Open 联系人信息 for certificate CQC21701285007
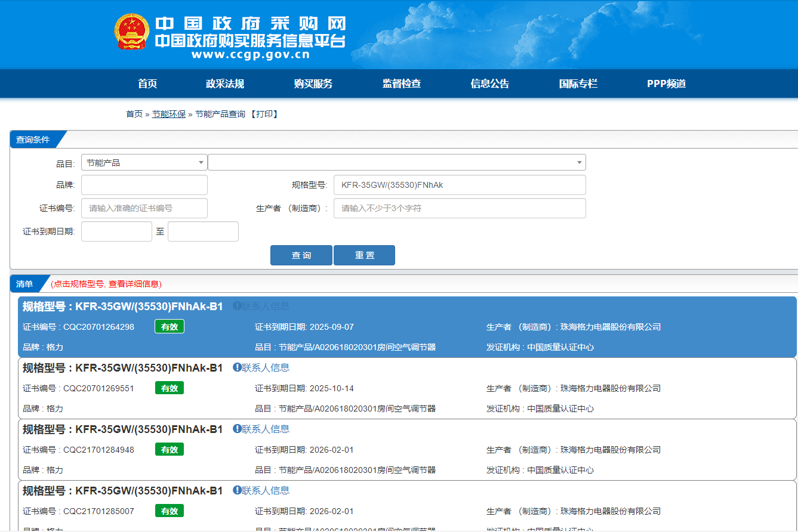 tap(266, 490)
